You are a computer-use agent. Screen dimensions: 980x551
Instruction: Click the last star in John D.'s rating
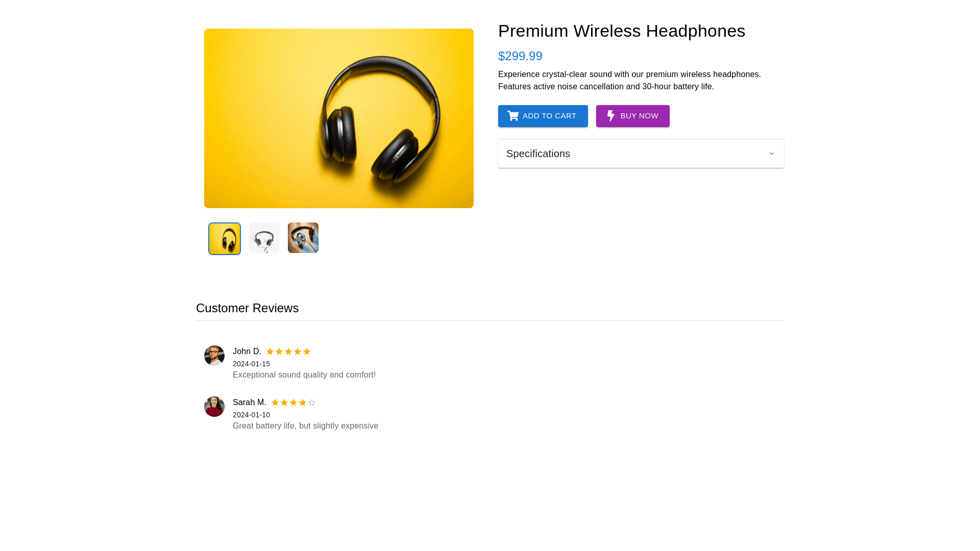click(x=307, y=352)
